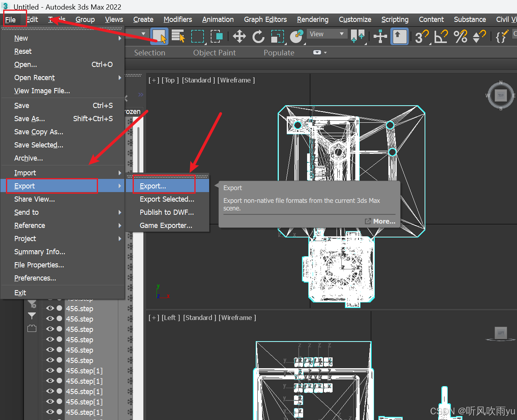Choose Export... in the Export submenu
This screenshot has width=517, height=420.
pyautogui.click(x=167, y=186)
